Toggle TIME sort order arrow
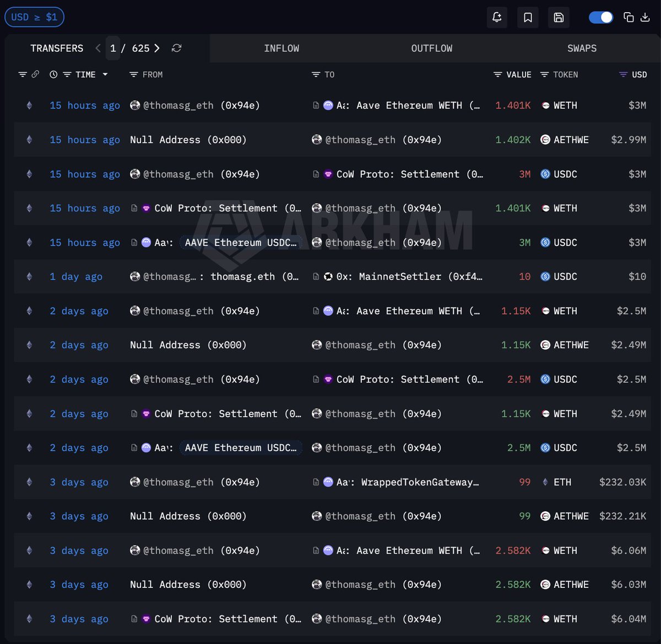This screenshot has width=661, height=644. (x=105, y=74)
